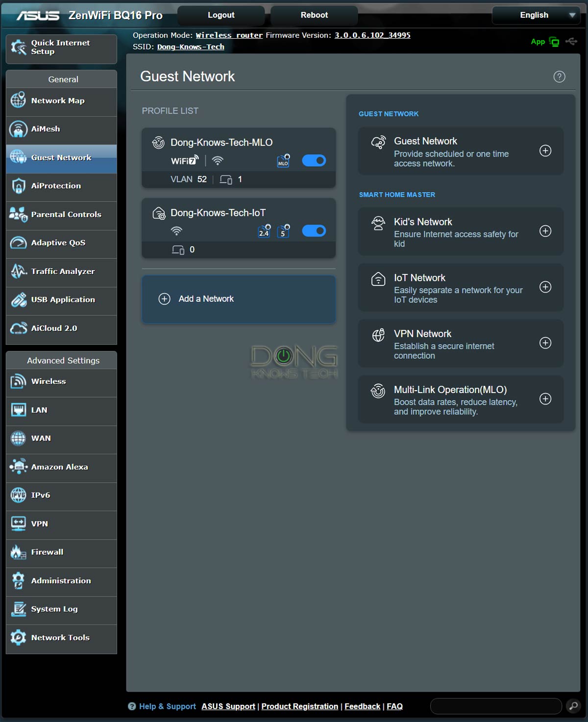Open ASUS Support link
This screenshot has height=722, width=588.
tap(228, 706)
